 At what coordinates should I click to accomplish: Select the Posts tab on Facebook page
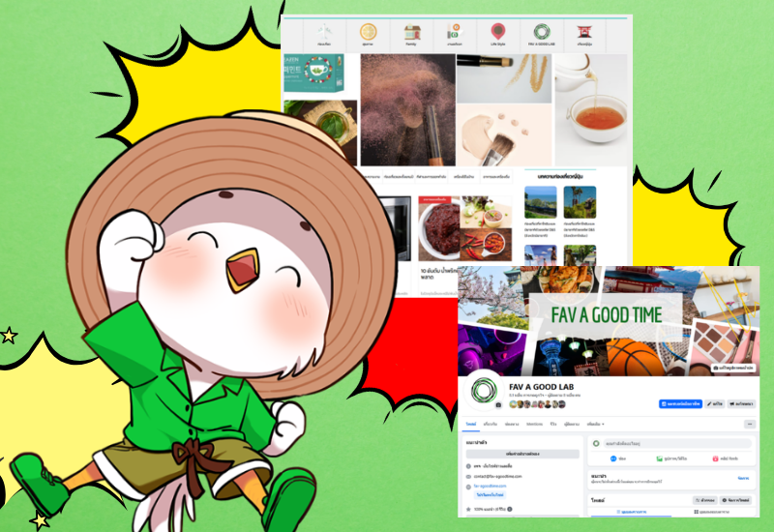coord(471,425)
